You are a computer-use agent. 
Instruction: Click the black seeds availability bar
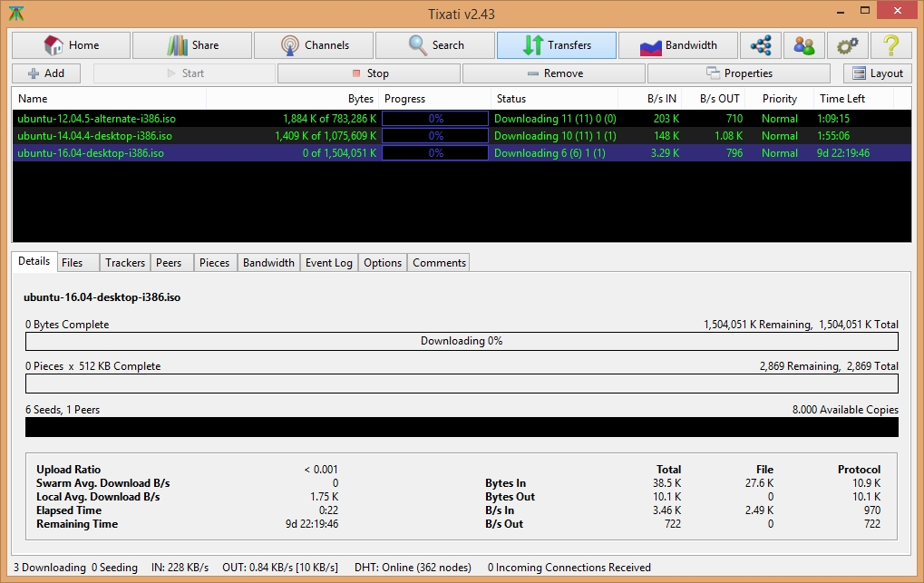(462, 427)
